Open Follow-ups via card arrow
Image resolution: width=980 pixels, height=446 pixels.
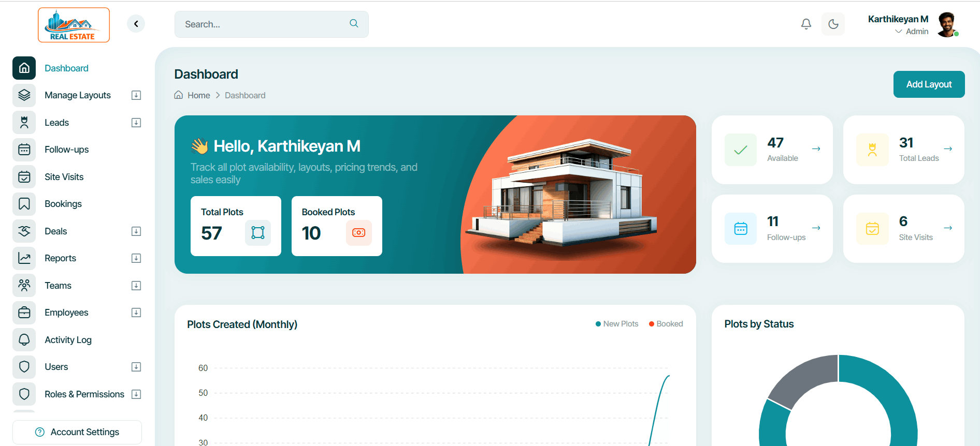pyautogui.click(x=816, y=228)
